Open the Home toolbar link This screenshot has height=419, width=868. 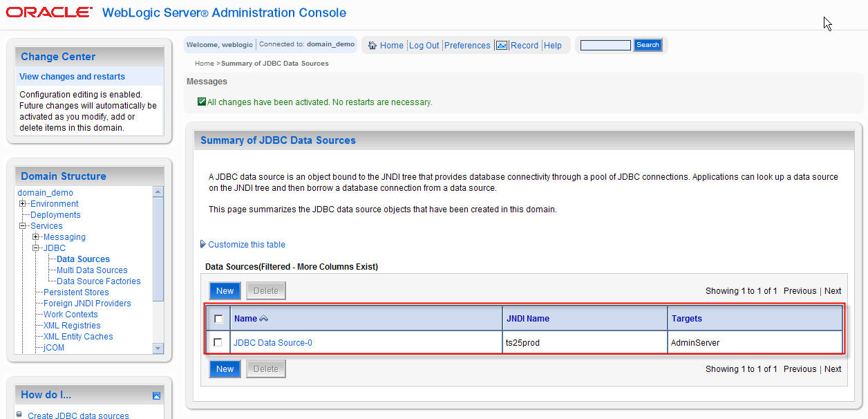coord(391,46)
